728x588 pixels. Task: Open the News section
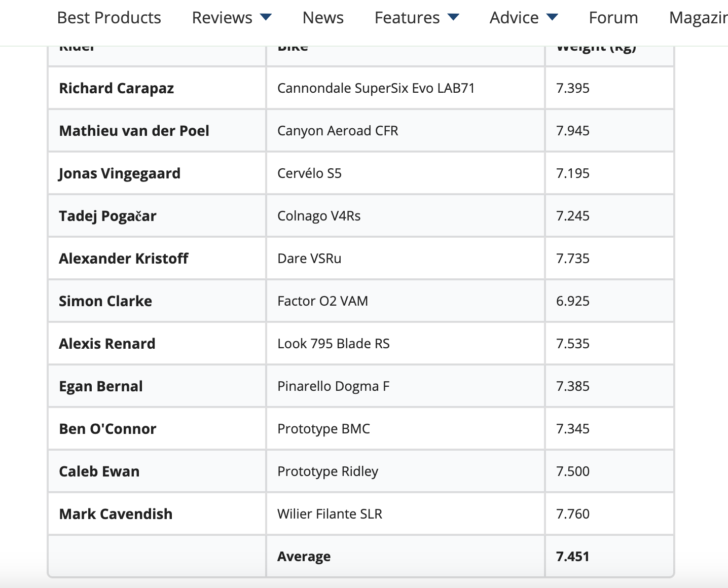point(323,18)
